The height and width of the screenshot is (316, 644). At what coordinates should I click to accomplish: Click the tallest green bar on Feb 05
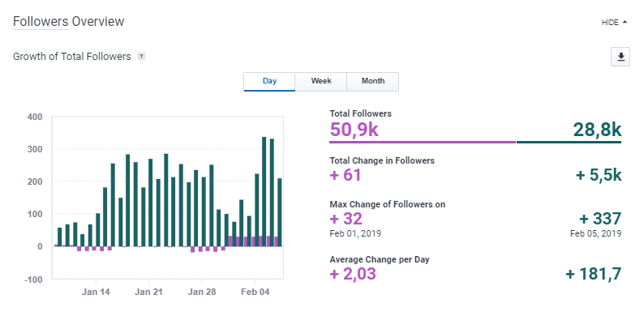click(x=264, y=192)
